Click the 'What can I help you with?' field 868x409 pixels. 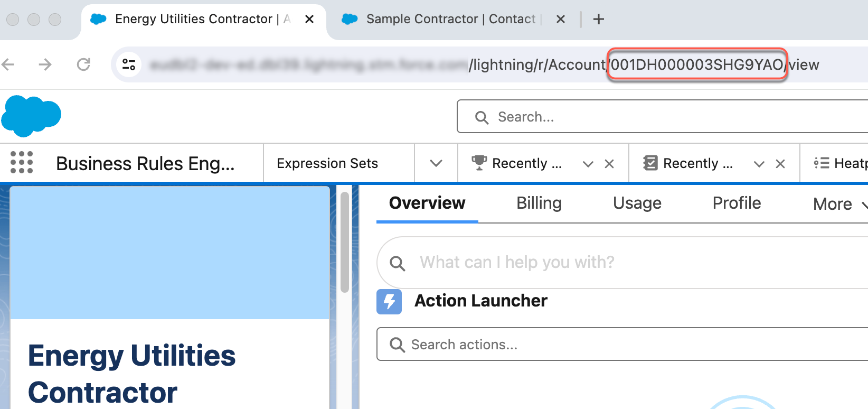tap(622, 263)
